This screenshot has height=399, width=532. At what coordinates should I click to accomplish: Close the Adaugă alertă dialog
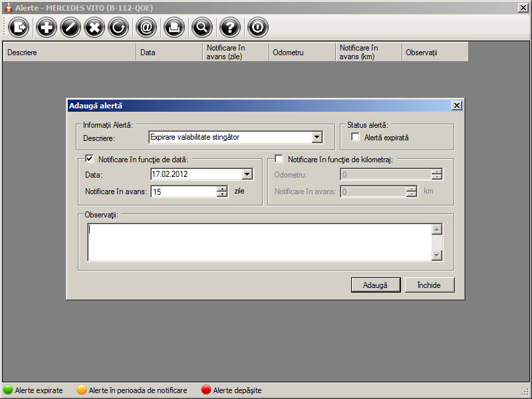point(457,106)
